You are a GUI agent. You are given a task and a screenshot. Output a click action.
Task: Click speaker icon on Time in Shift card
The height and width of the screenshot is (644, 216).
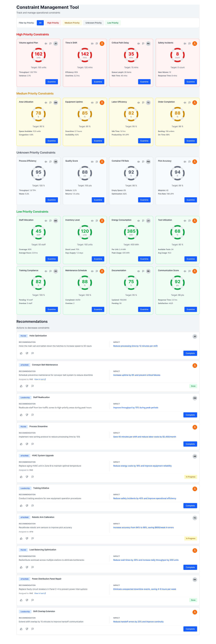[x=92, y=43]
